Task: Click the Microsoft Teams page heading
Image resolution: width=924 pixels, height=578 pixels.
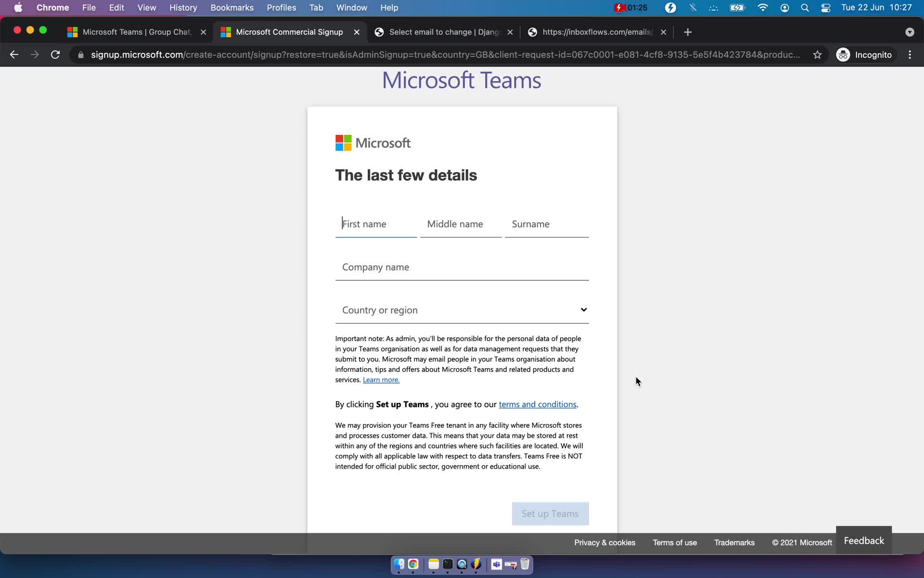Action: point(462,80)
